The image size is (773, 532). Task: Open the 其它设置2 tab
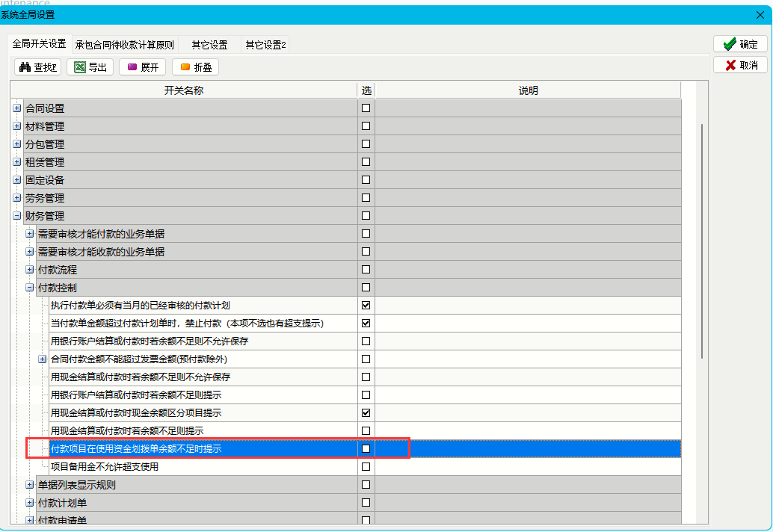coord(265,45)
